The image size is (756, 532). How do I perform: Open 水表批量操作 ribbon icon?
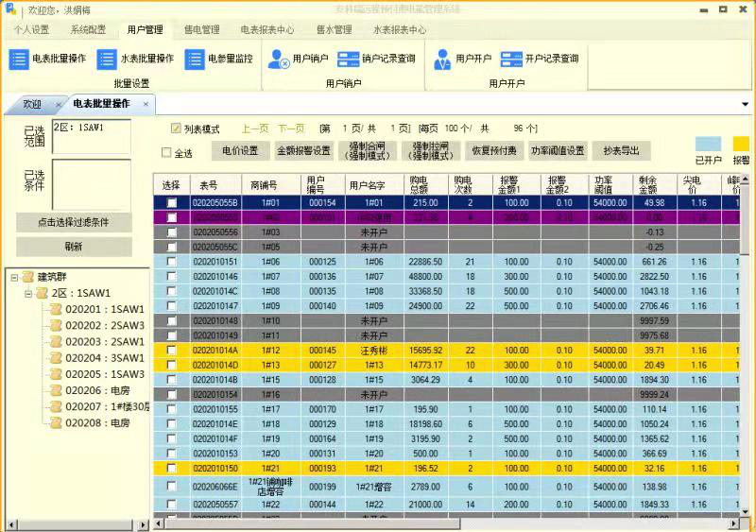(x=107, y=60)
